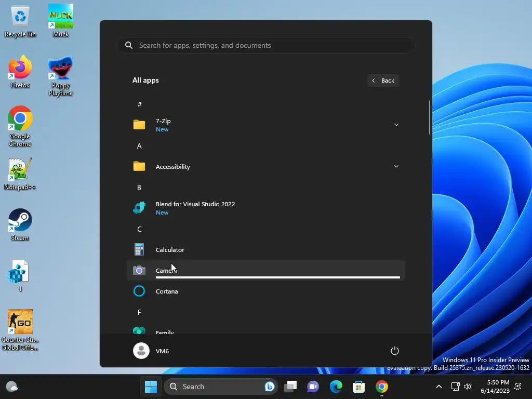Open the Calculator app
The height and width of the screenshot is (399, 532).
pyautogui.click(x=265, y=250)
